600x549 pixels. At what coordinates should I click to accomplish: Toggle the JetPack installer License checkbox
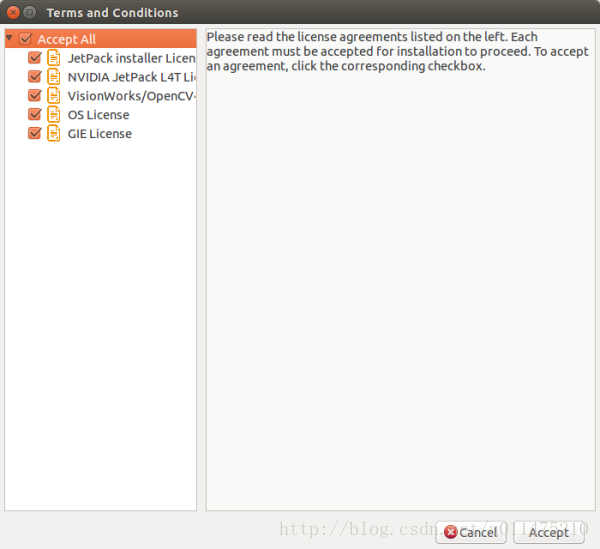click(34, 58)
